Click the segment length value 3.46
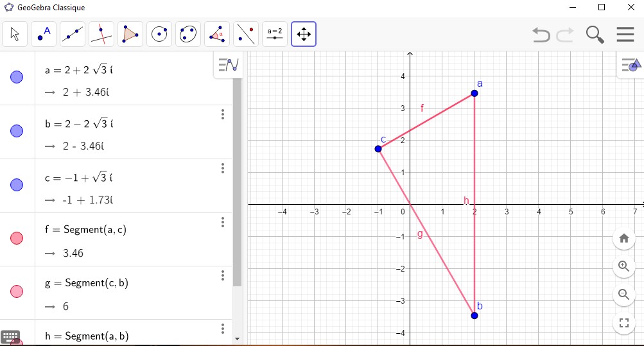 click(73, 253)
